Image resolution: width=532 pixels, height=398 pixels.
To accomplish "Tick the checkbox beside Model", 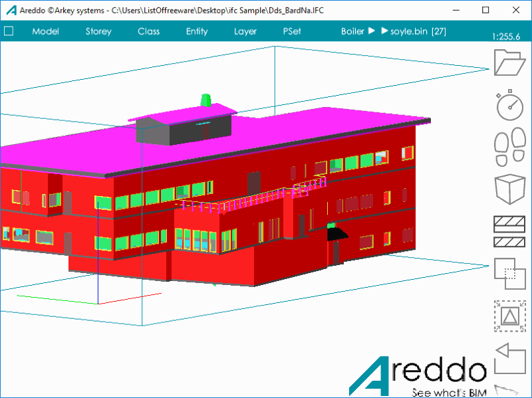I will (x=9, y=31).
